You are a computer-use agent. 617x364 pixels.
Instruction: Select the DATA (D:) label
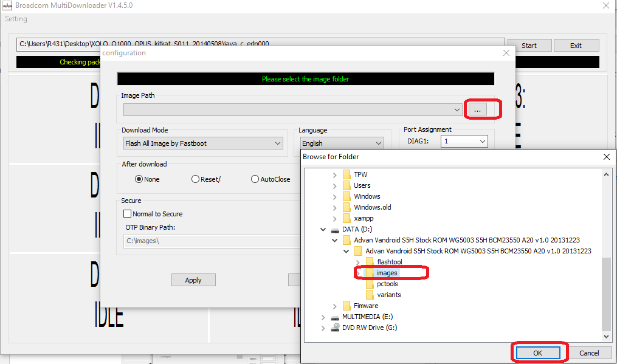click(357, 229)
